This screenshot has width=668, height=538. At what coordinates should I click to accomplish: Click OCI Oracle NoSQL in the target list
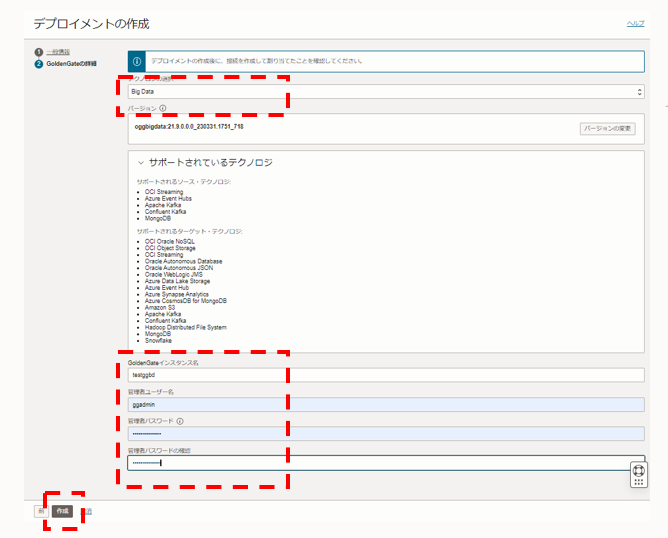click(x=170, y=242)
